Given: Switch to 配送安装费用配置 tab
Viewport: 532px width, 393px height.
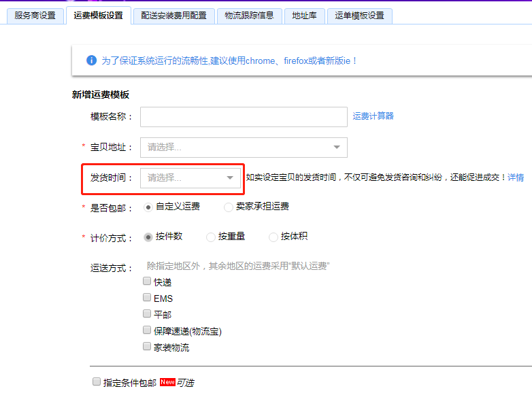Looking at the screenshot, I should (174, 16).
